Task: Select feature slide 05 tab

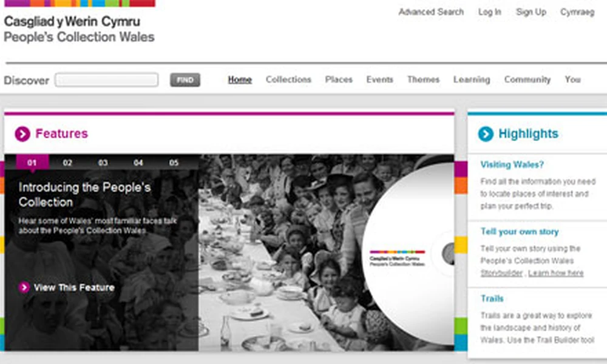Action: pos(174,163)
